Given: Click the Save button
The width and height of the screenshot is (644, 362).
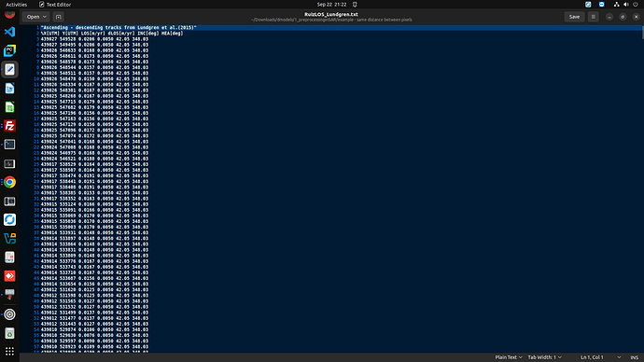Looking at the screenshot, I should click(x=574, y=17).
